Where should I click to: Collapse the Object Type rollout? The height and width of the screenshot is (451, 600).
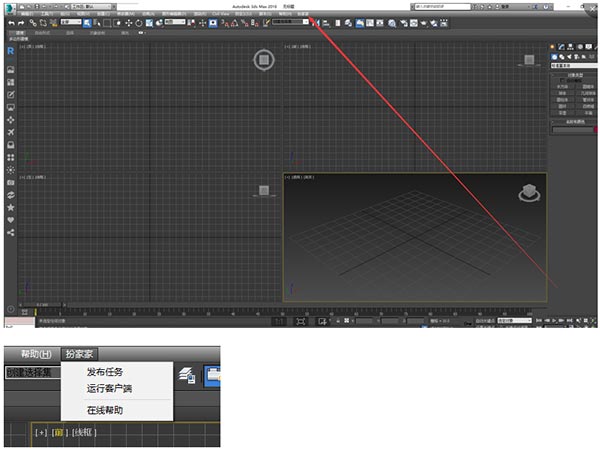574,75
